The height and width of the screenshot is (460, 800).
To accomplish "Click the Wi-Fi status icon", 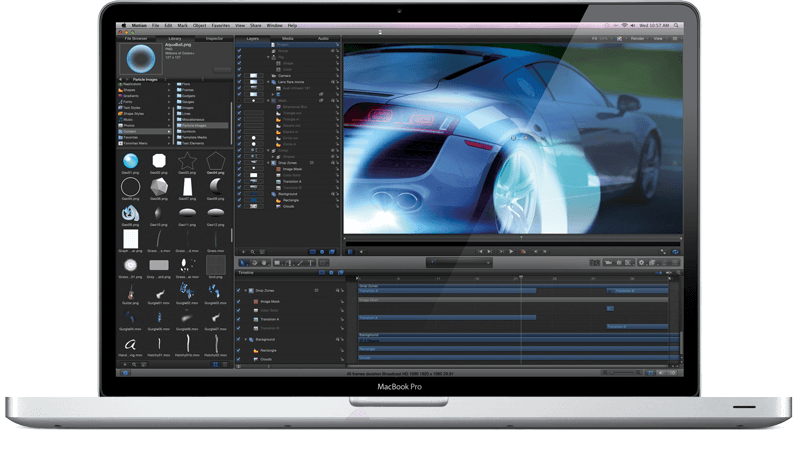I will coord(623,25).
